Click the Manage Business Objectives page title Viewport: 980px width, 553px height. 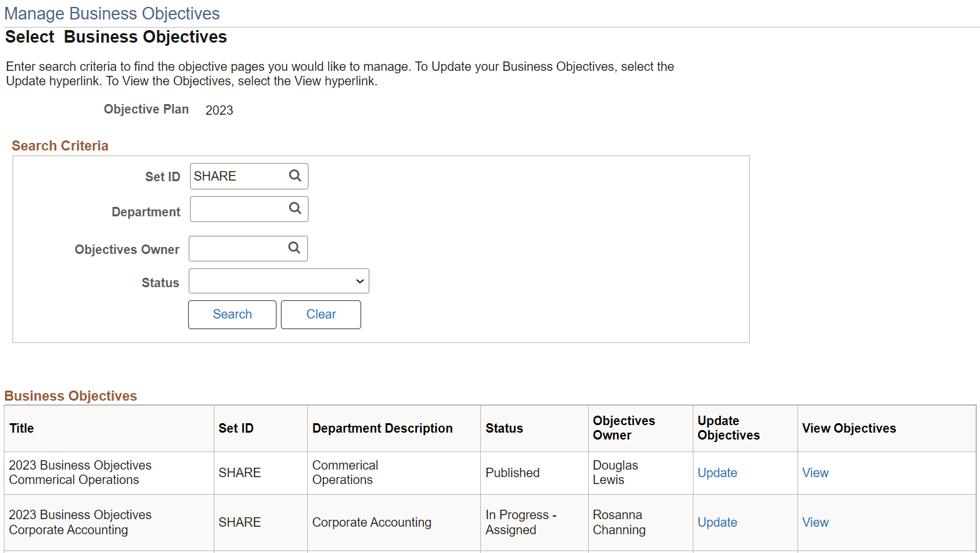pyautogui.click(x=112, y=13)
